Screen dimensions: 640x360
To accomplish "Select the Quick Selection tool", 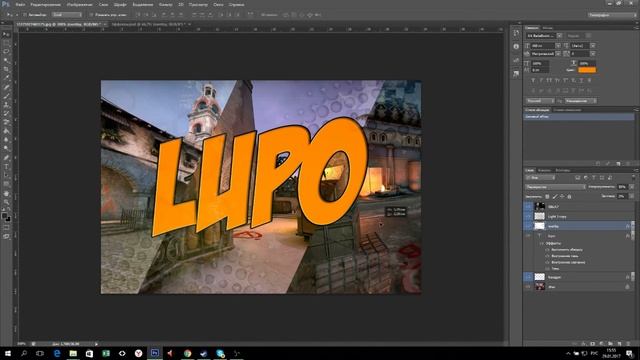I will [x=6, y=60].
